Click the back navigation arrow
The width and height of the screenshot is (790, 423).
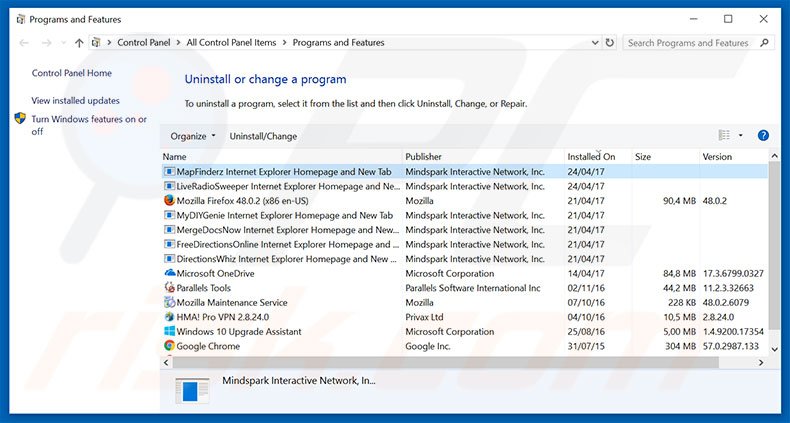pyautogui.click(x=24, y=43)
